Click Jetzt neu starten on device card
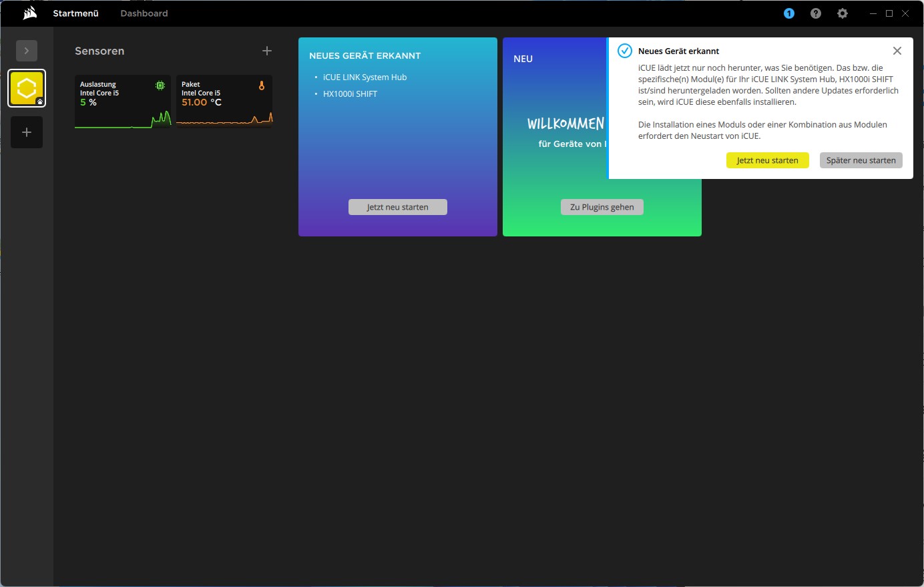This screenshot has width=924, height=587. [397, 207]
